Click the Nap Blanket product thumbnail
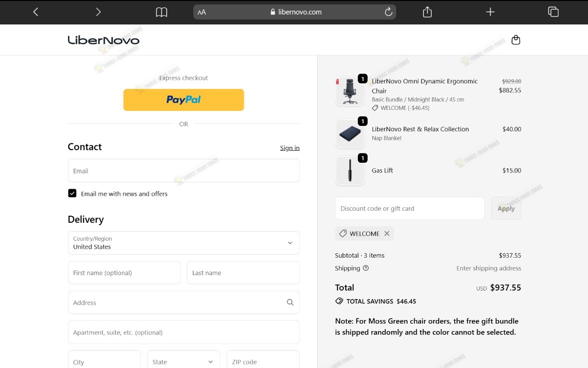Screen dimensions: 588x368 click(x=350, y=133)
